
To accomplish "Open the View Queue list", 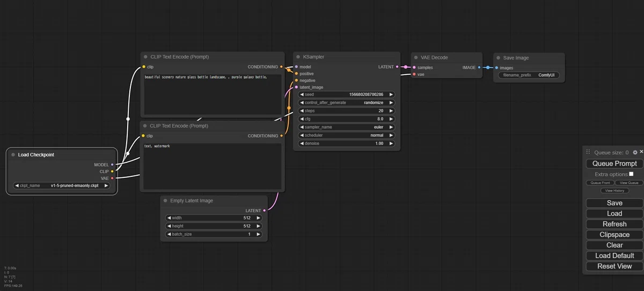I will 629,183.
